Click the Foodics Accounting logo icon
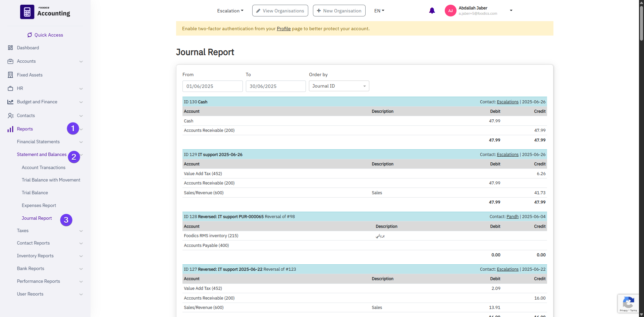This screenshot has width=644, height=317. click(27, 11)
